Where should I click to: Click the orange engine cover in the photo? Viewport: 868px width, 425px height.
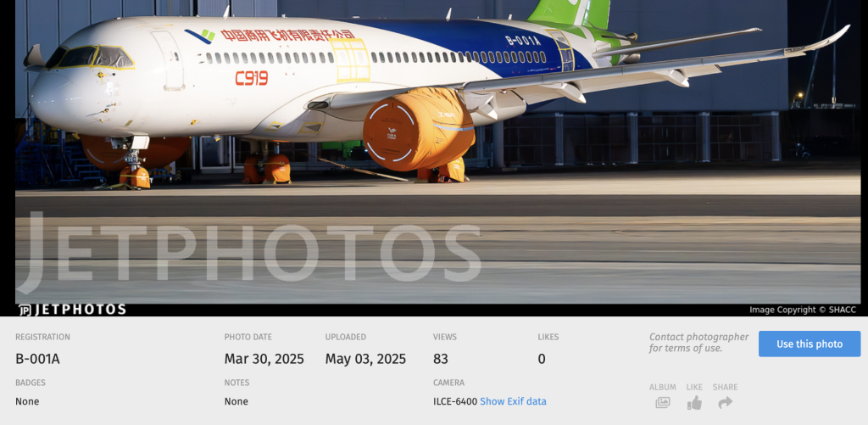418,133
